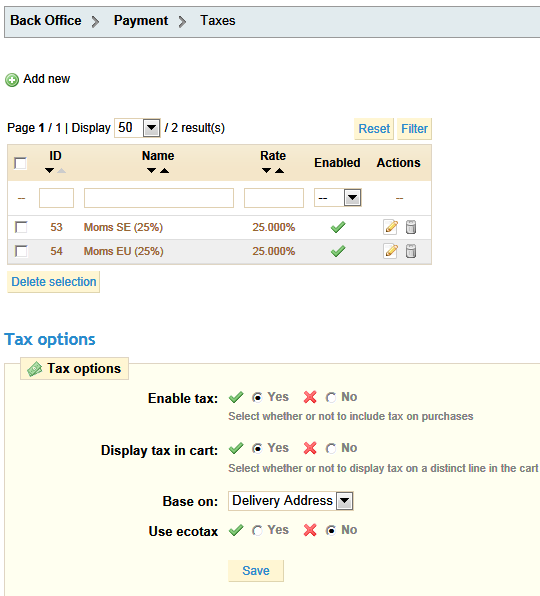The height and width of the screenshot is (596, 540).
Task: Edit tax Moms SE (25%) pencil icon
Action: coord(391,227)
